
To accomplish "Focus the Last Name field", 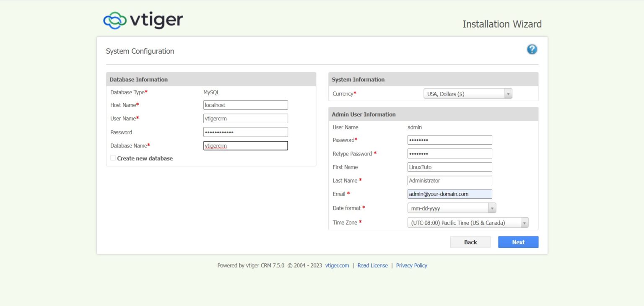I will (450, 180).
